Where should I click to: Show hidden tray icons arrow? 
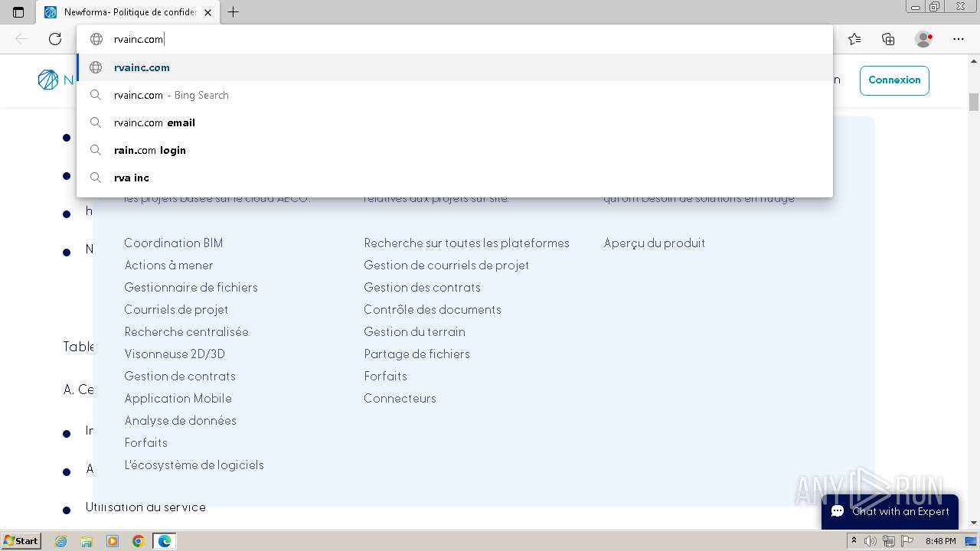coord(854,541)
